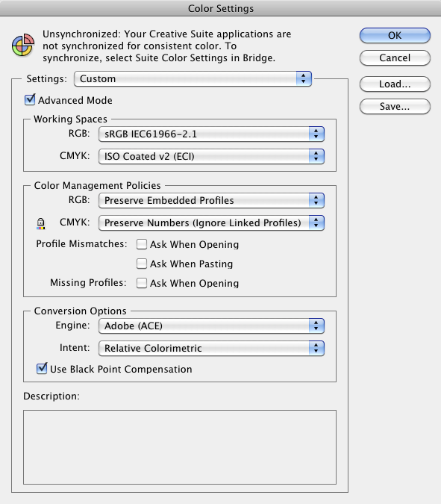Image resolution: width=441 pixels, height=504 pixels.
Task: Click the Intent: label
Action: pos(75,348)
